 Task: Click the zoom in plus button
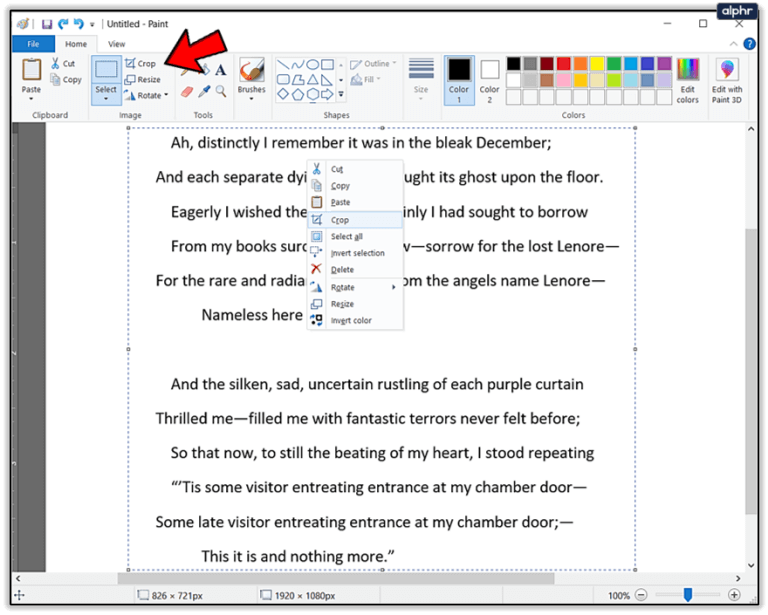pos(734,595)
